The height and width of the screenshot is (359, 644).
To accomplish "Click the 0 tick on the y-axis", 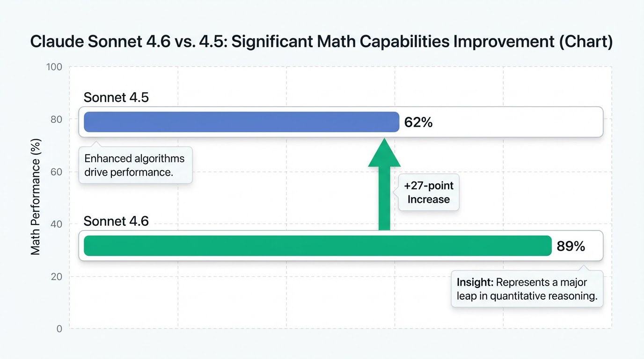I will point(59,329).
